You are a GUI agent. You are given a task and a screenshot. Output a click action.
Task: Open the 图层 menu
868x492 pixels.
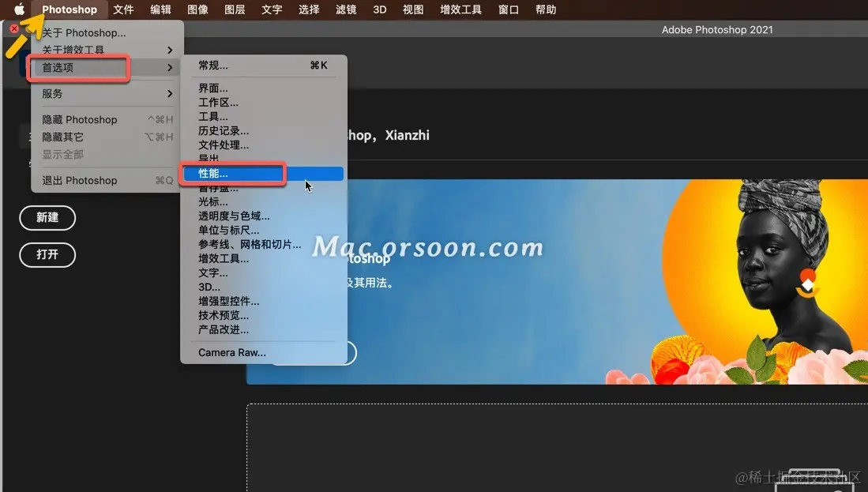click(235, 9)
